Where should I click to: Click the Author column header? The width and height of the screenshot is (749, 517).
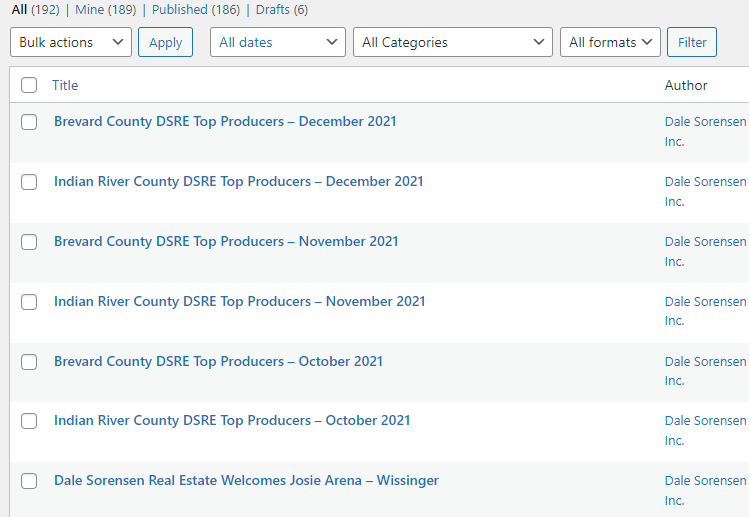pos(685,85)
